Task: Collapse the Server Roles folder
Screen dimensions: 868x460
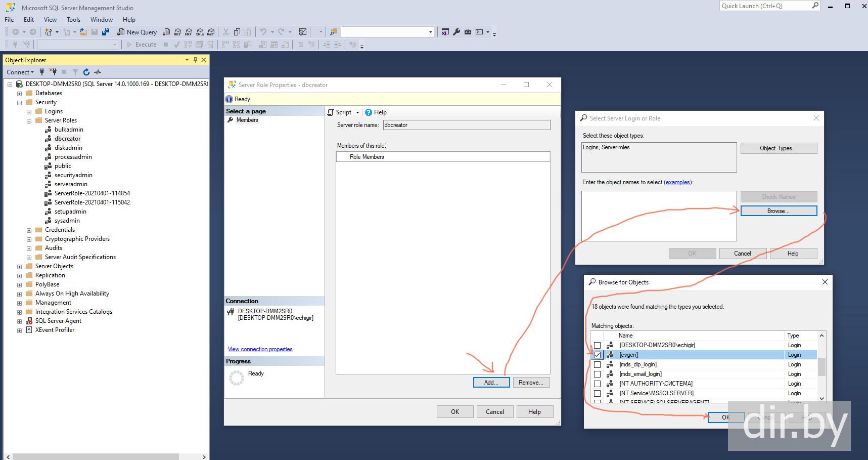Action: [x=29, y=120]
